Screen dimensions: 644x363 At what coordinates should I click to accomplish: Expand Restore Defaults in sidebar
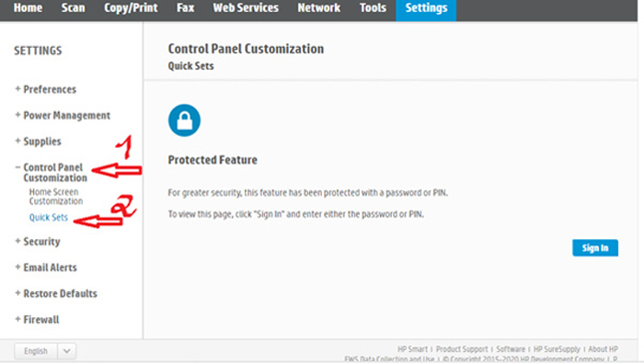[x=56, y=293]
